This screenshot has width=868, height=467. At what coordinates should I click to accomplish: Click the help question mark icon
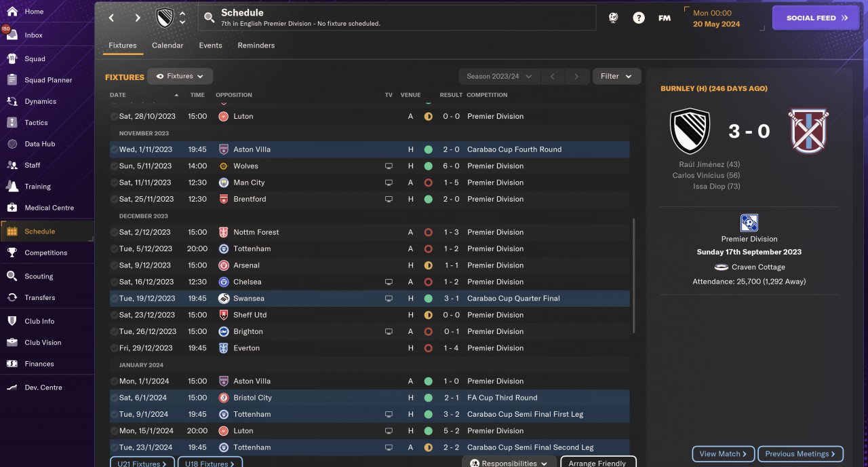coord(639,18)
